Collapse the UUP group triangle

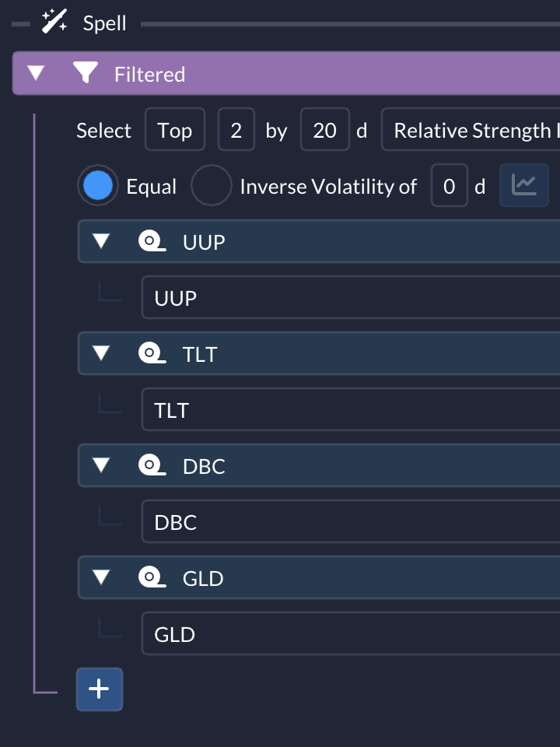click(x=101, y=241)
